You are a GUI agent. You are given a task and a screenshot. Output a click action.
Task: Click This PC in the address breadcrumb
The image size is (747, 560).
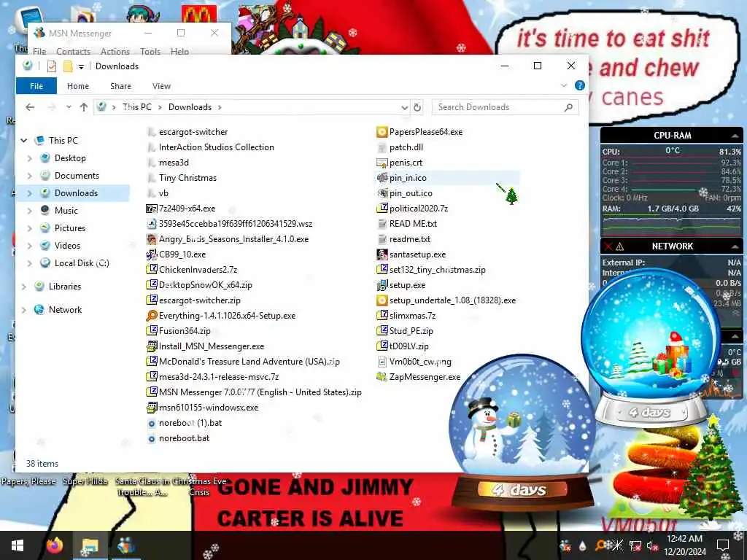(x=136, y=107)
